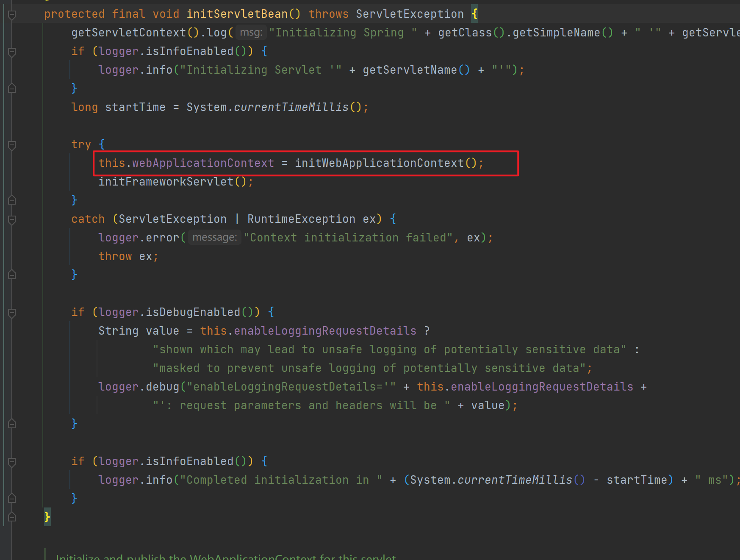The width and height of the screenshot is (740, 560).
Task: Click the "try" keyword
Action: [81, 144]
